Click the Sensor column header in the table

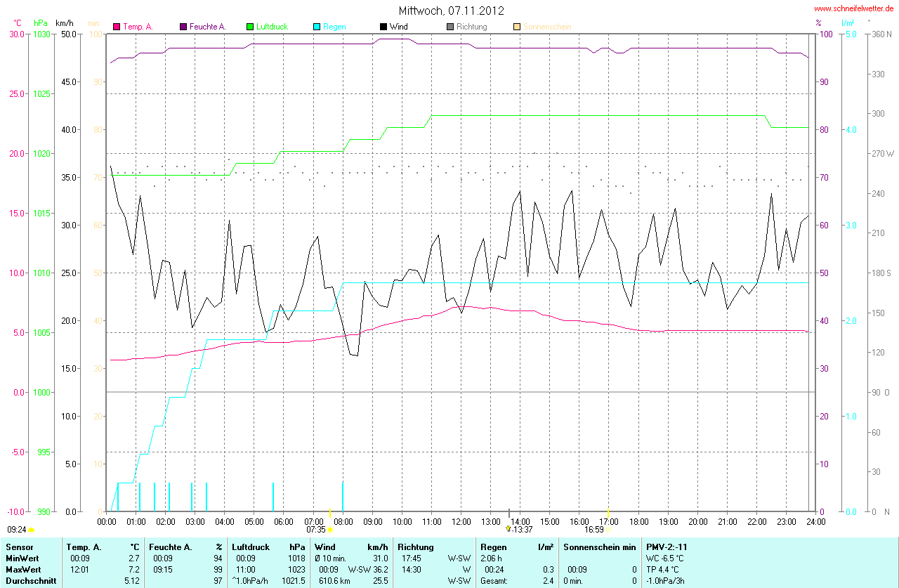tap(18, 547)
